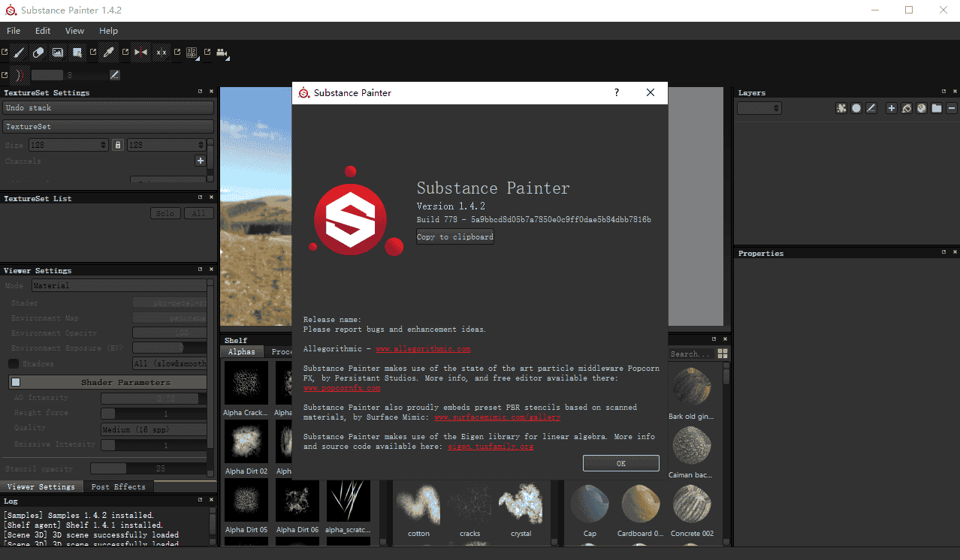Screen dimensions: 960x560
Task: Switch to the Post Effects tab
Action: pos(118,486)
